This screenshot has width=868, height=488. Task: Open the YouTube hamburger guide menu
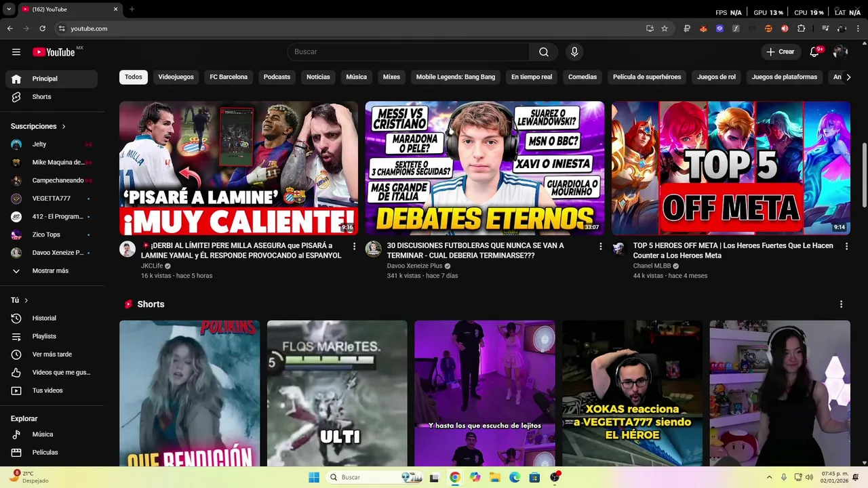click(x=16, y=52)
